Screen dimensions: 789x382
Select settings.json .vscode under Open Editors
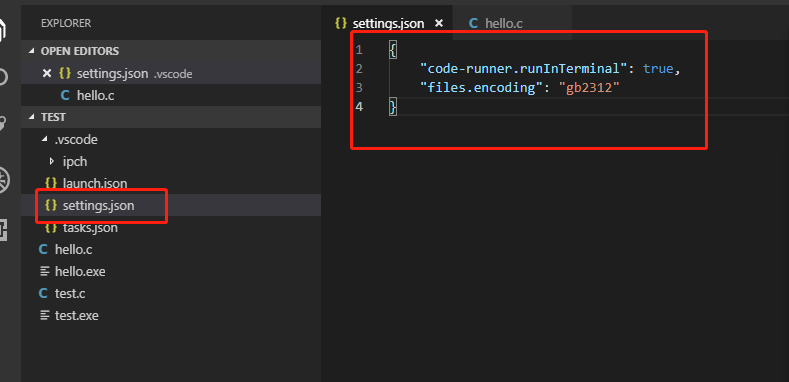171,73
